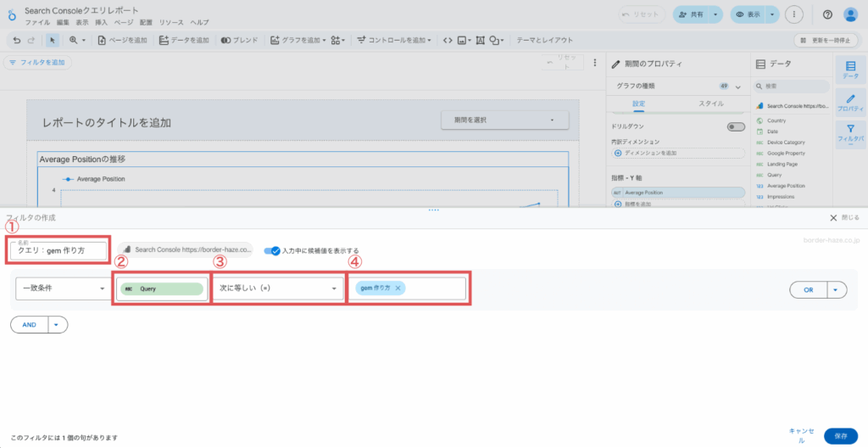Click ページを追加 to add a page
The width and height of the screenshot is (868, 448).
coord(122,40)
